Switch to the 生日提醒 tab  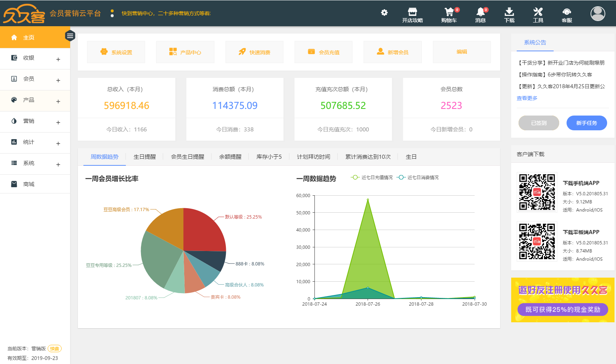click(x=144, y=157)
